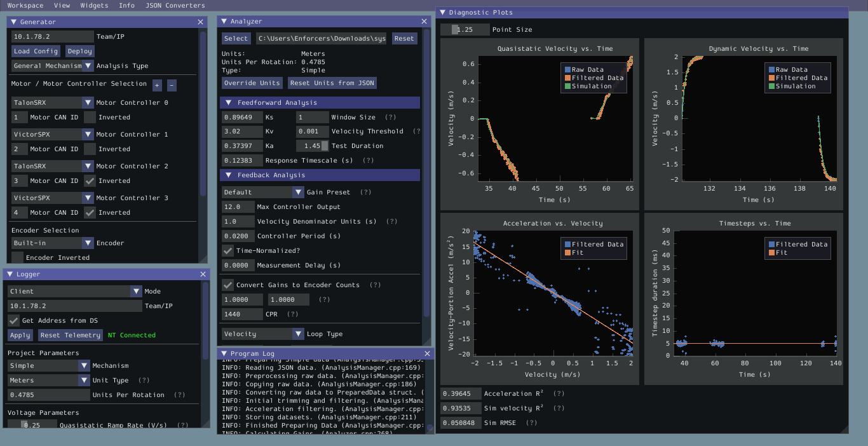
Task: Remove a motor controller with the minus button
Action: pyautogui.click(x=172, y=85)
